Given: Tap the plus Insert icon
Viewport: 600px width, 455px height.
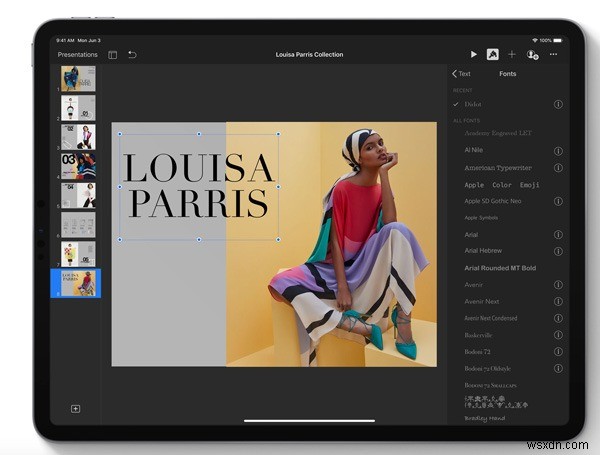Looking at the screenshot, I should point(512,54).
